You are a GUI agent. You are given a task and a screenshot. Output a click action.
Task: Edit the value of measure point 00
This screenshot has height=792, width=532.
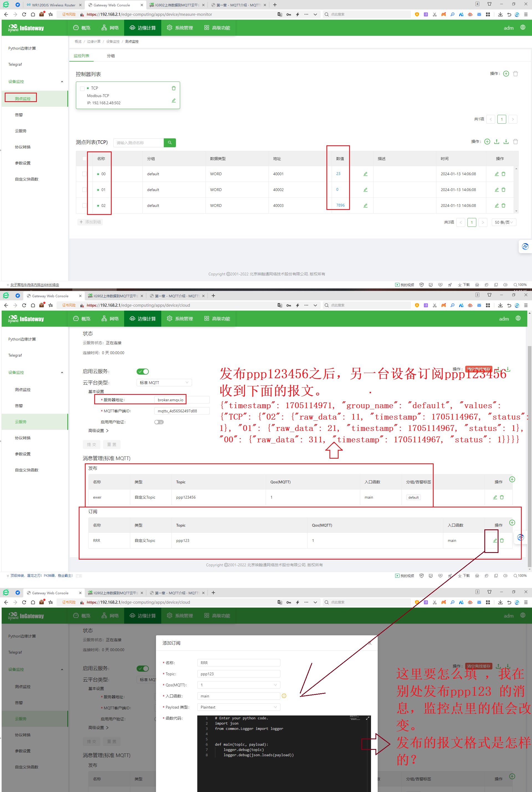(365, 174)
